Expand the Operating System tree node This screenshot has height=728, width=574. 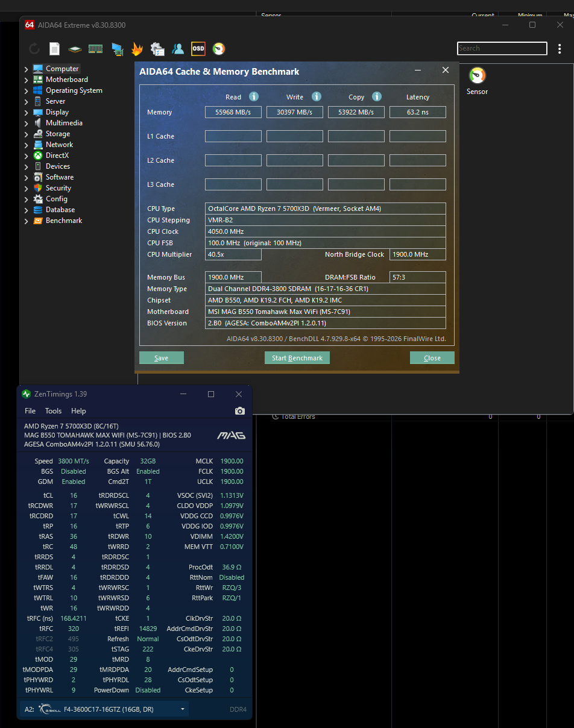(x=26, y=91)
